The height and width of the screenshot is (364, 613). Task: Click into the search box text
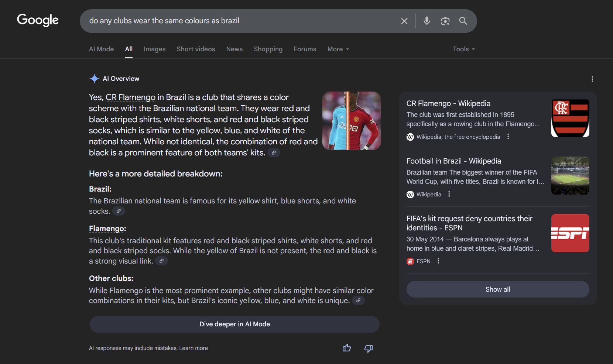[x=164, y=21]
